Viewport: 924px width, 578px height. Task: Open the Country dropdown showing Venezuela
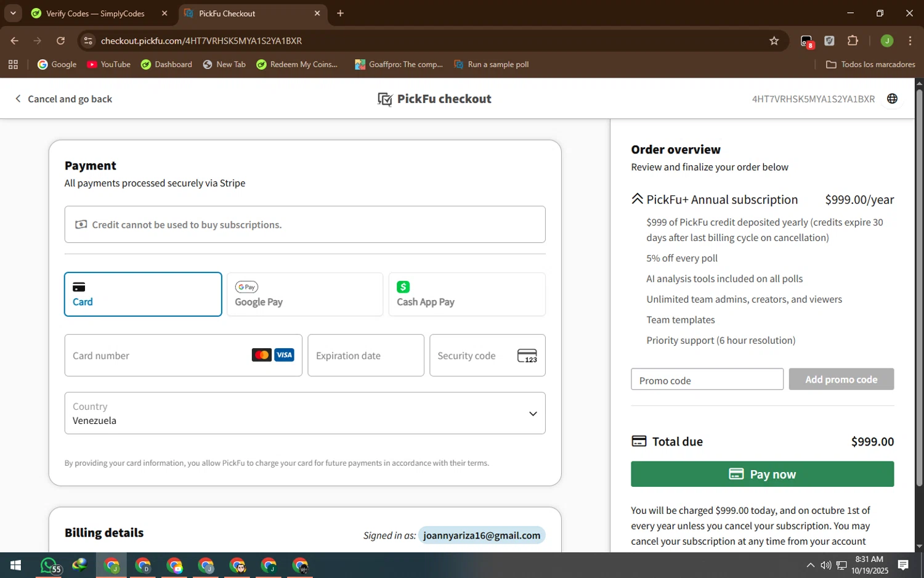305,413
